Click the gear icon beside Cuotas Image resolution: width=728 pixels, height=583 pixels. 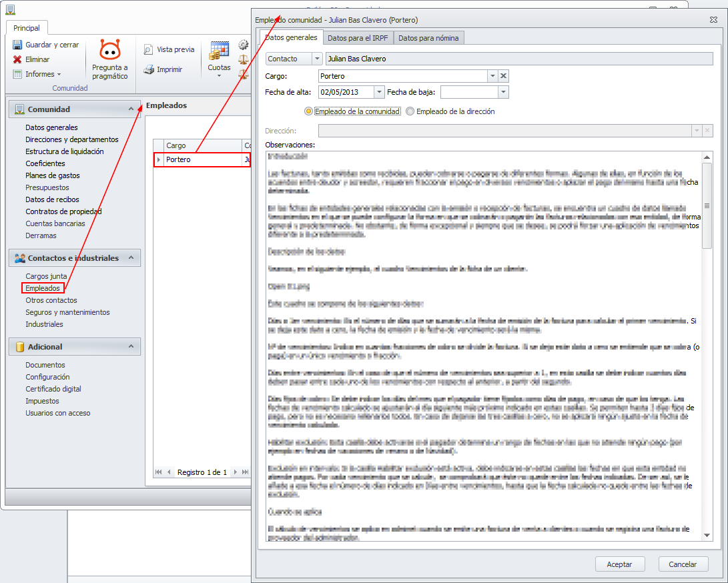pyautogui.click(x=244, y=45)
